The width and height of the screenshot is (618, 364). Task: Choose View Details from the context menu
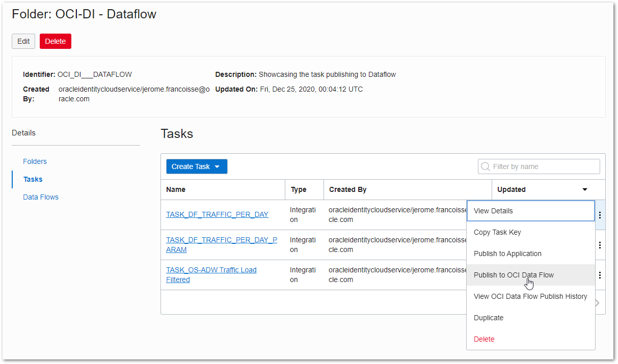493,211
